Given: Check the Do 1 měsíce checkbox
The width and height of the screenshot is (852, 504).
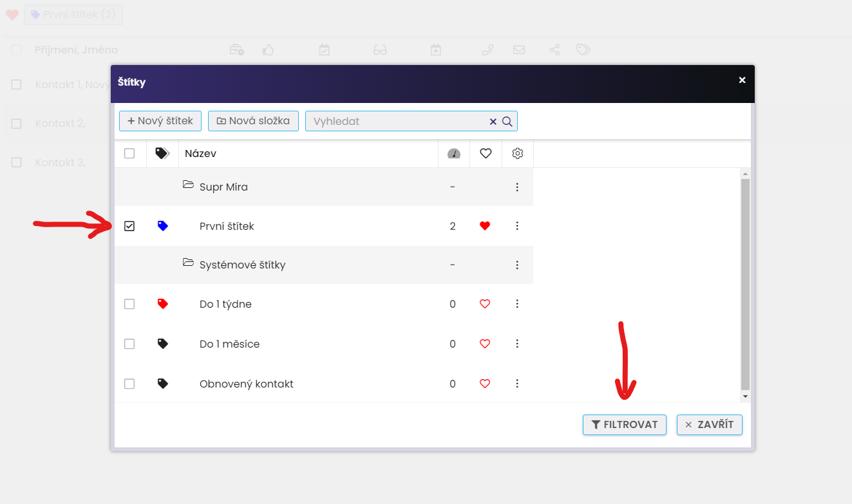Looking at the screenshot, I should pyautogui.click(x=129, y=344).
